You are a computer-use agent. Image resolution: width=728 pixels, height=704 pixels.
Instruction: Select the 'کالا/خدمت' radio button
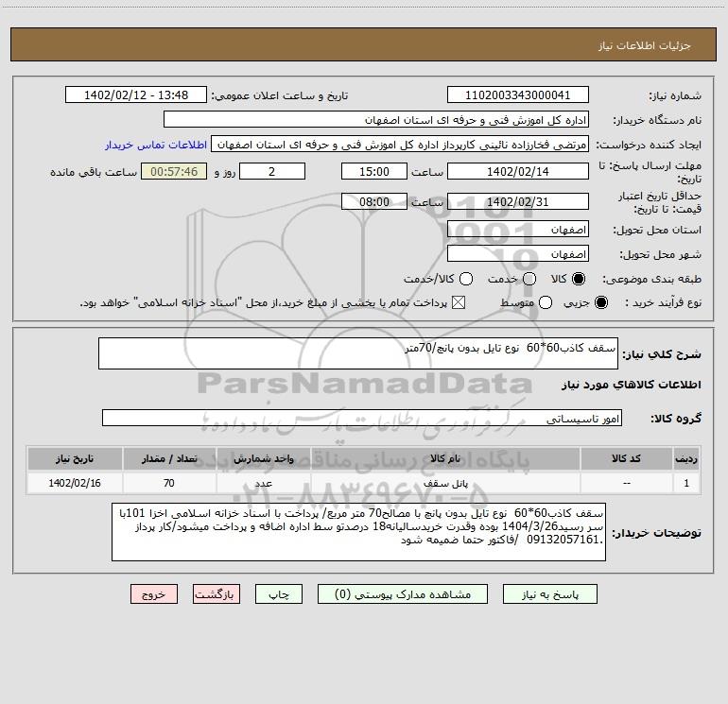pyautogui.click(x=466, y=279)
